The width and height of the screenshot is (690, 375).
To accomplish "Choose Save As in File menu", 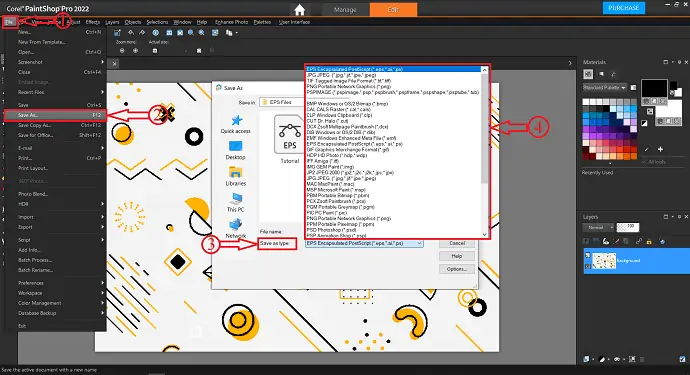I will click(55, 115).
